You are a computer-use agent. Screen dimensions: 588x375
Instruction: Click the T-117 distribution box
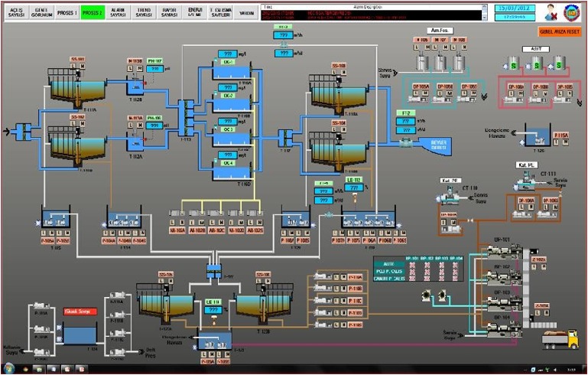coord(286,139)
